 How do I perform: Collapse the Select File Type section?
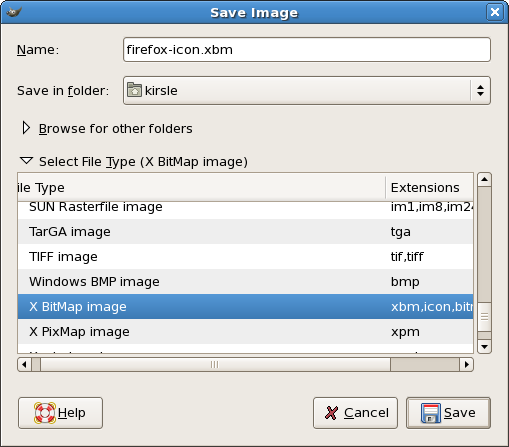point(133,162)
